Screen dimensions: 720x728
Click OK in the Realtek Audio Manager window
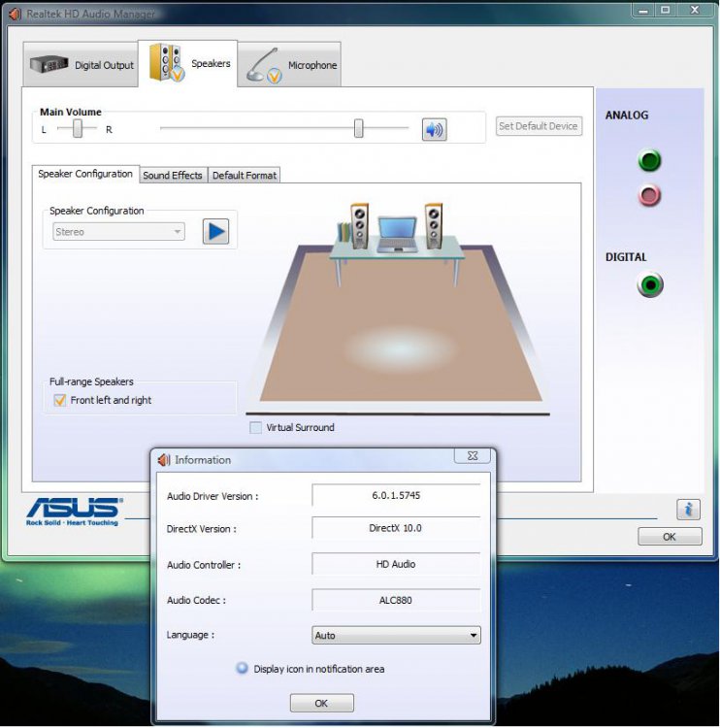670,537
